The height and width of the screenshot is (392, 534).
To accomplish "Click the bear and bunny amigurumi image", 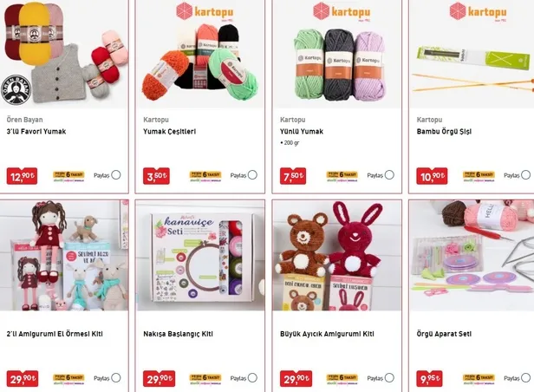I will 337,256.
